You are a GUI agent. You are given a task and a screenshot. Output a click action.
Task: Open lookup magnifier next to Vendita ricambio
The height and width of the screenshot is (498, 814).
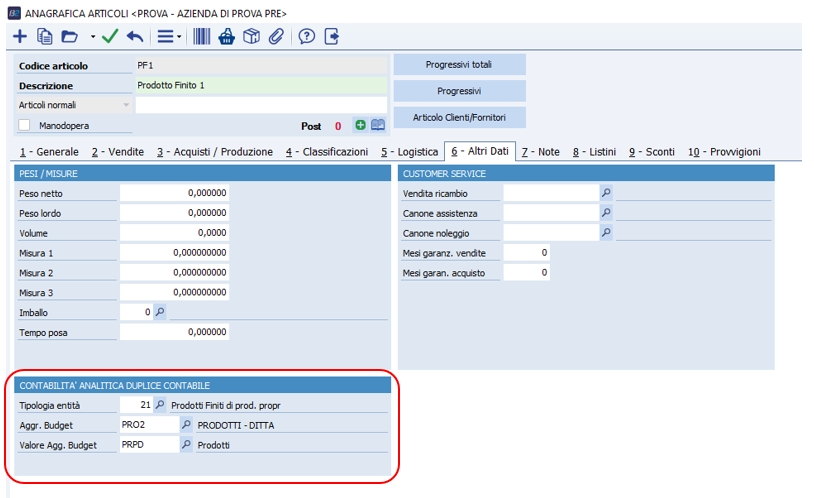pyautogui.click(x=605, y=193)
